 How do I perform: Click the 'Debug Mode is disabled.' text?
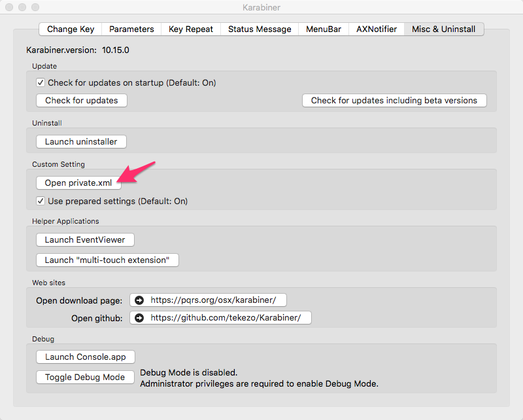pyautogui.click(x=189, y=373)
